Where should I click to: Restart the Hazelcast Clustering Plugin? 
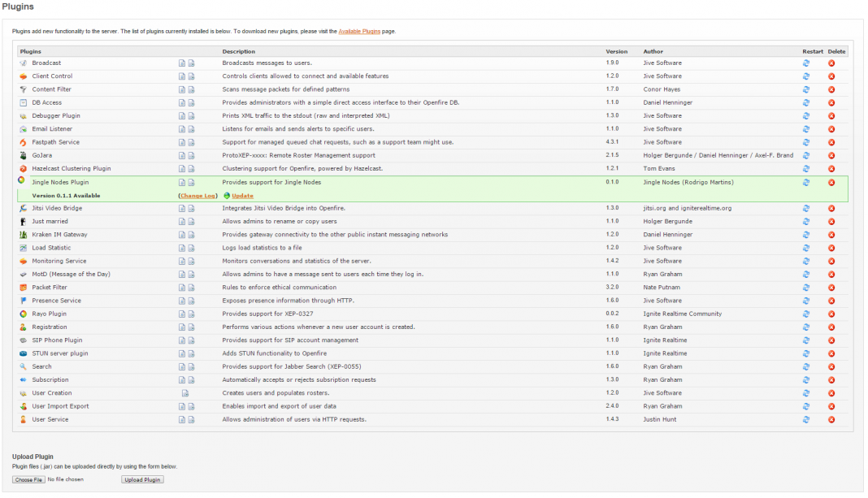pos(806,169)
